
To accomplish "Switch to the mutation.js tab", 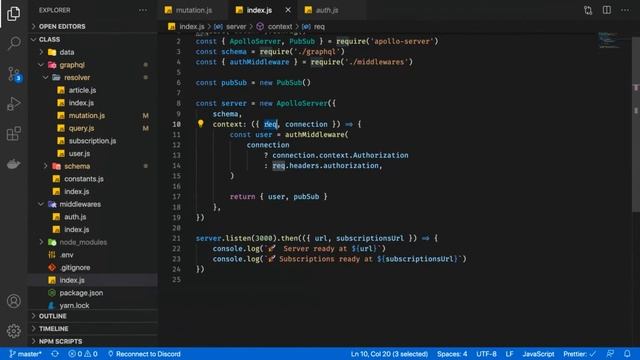I will click(194, 10).
